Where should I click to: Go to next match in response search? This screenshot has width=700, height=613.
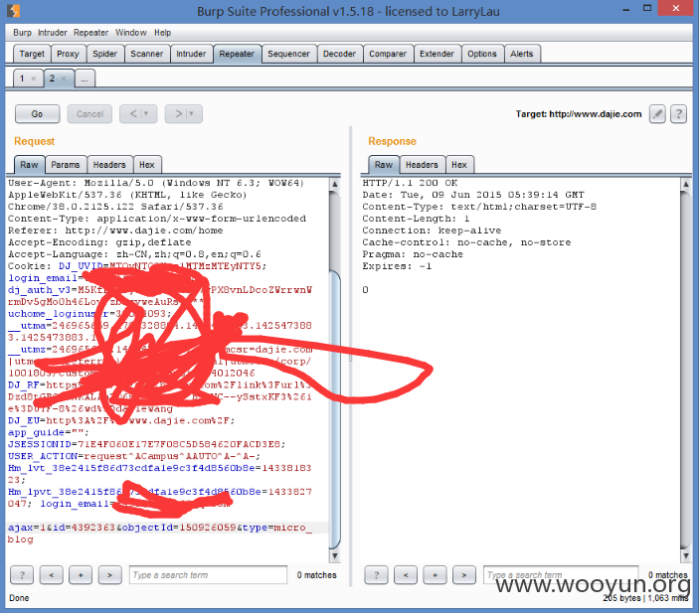click(x=464, y=575)
